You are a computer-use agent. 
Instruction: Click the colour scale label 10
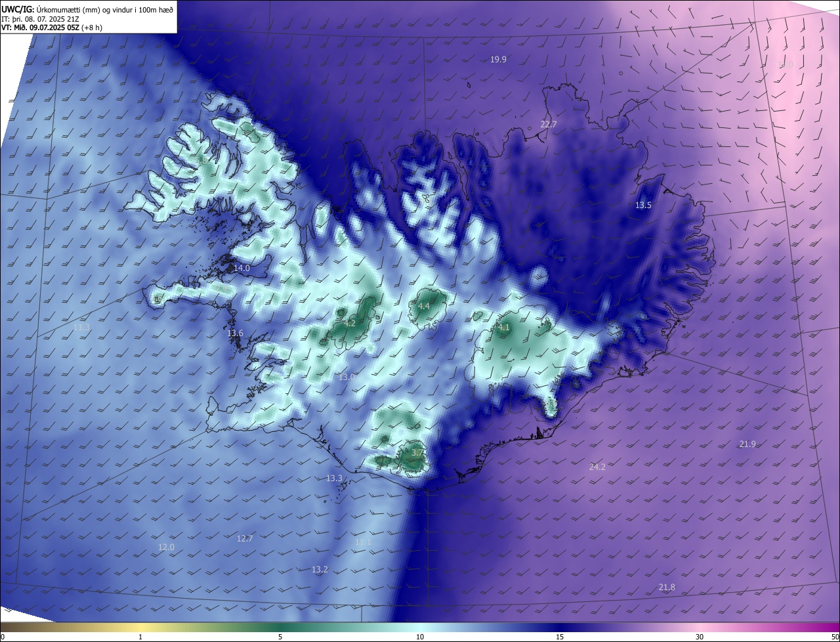(x=420, y=637)
